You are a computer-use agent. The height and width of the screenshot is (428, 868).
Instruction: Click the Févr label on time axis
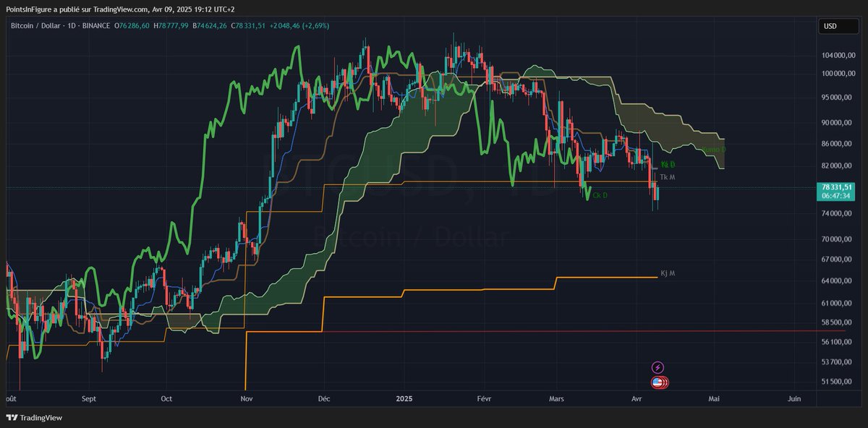pos(484,398)
